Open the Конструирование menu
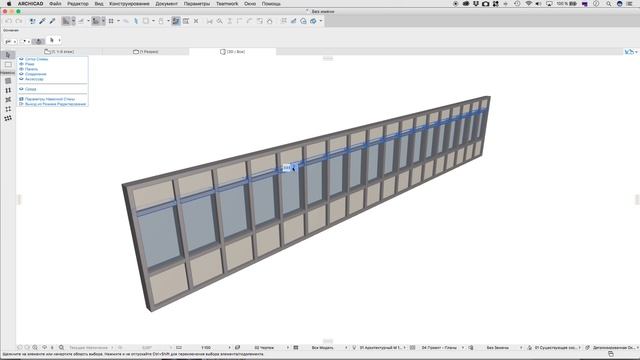The image size is (640, 360). click(x=129, y=4)
